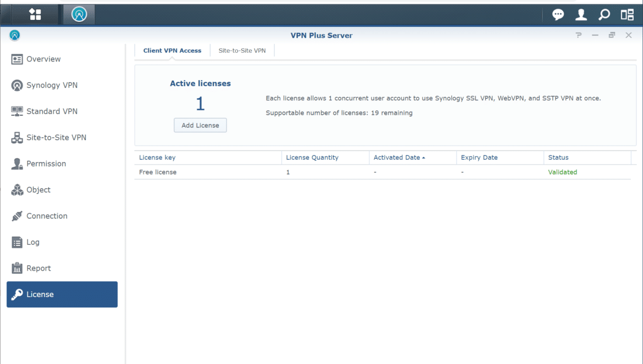
Task: Click the Validated status text
Action: pos(562,172)
